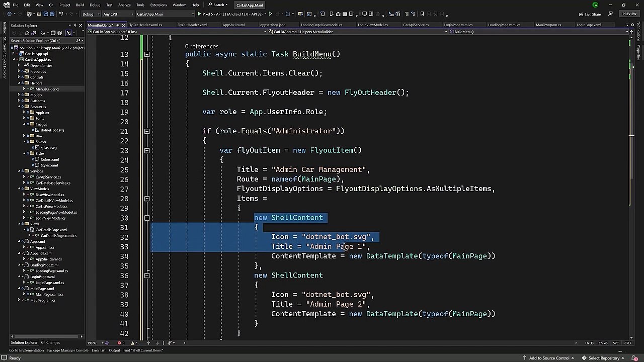644x362 pixels.
Task: Click Add to Source Control
Action: (x=549, y=358)
